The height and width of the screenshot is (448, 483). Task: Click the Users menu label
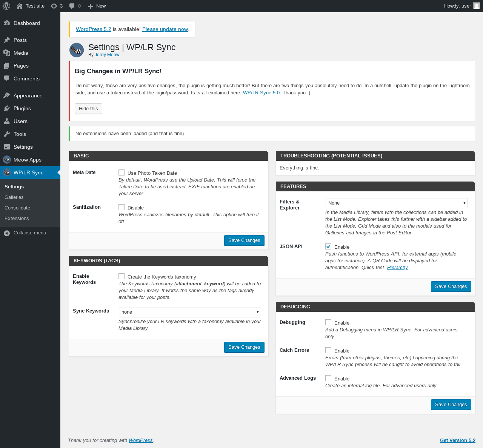20,121
